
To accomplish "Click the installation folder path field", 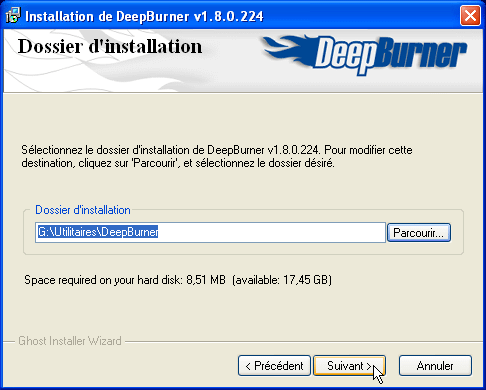I will coord(210,232).
